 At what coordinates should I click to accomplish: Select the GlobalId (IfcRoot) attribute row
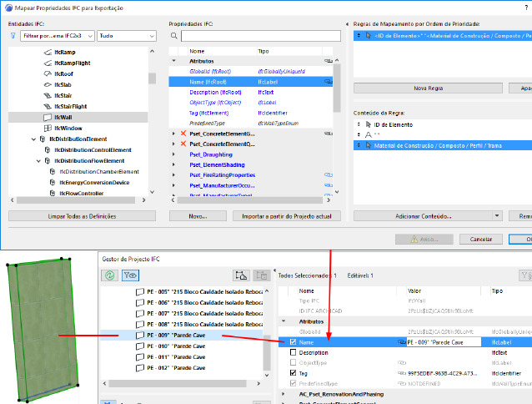(250, 72)
